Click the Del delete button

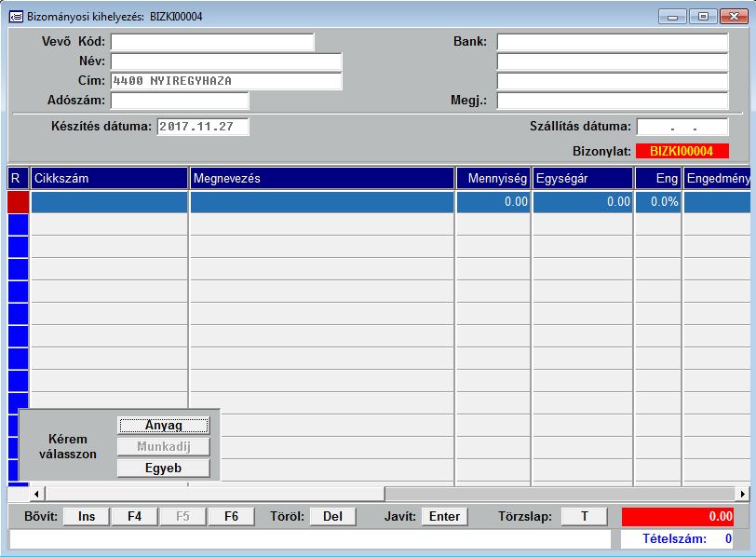[332, 517]
